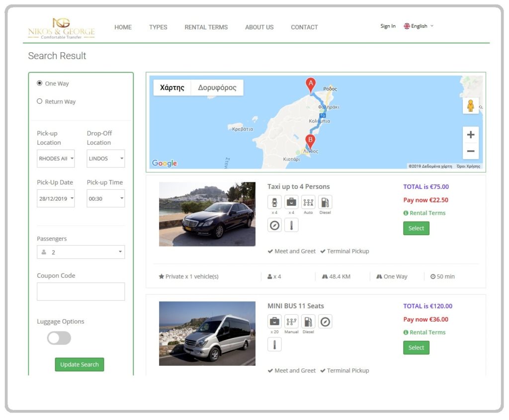Click the taxi Auto transmission icon
Image resolution: width=509 pixels, height=420 pixels.
pyautogui.click(x=308, y=202)
